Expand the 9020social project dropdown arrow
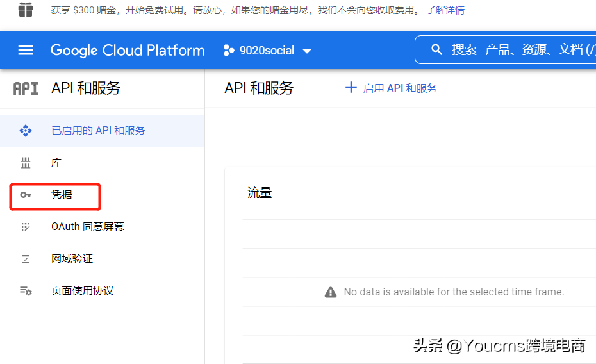 pos(307,51)
